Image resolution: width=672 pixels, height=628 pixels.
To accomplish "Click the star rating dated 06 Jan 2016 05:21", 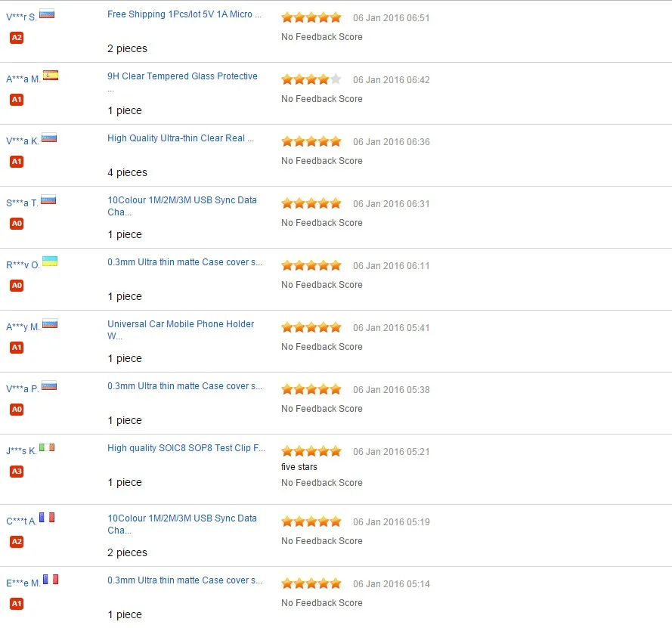I will (311, 451).
